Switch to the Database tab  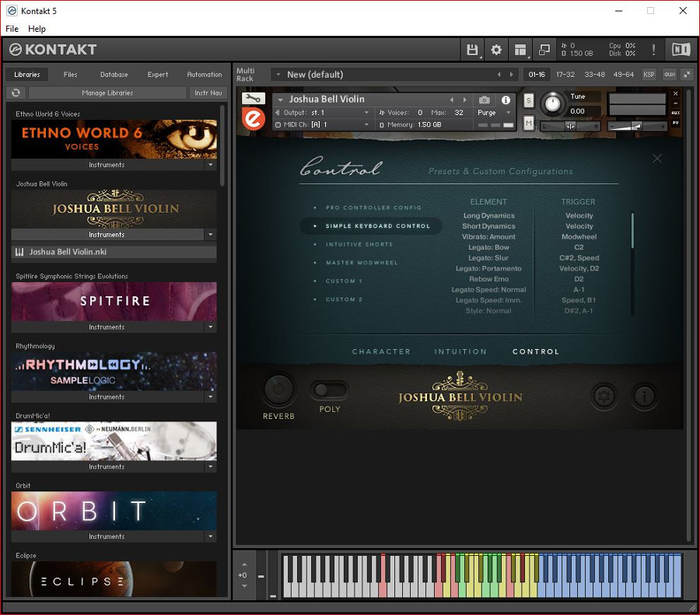[114, 75]
